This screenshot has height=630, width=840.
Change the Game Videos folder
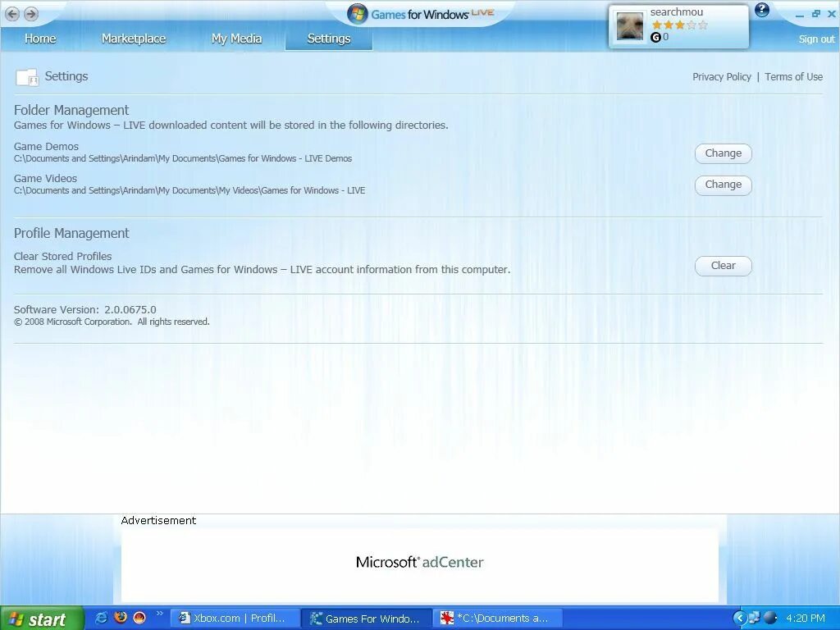724,185
